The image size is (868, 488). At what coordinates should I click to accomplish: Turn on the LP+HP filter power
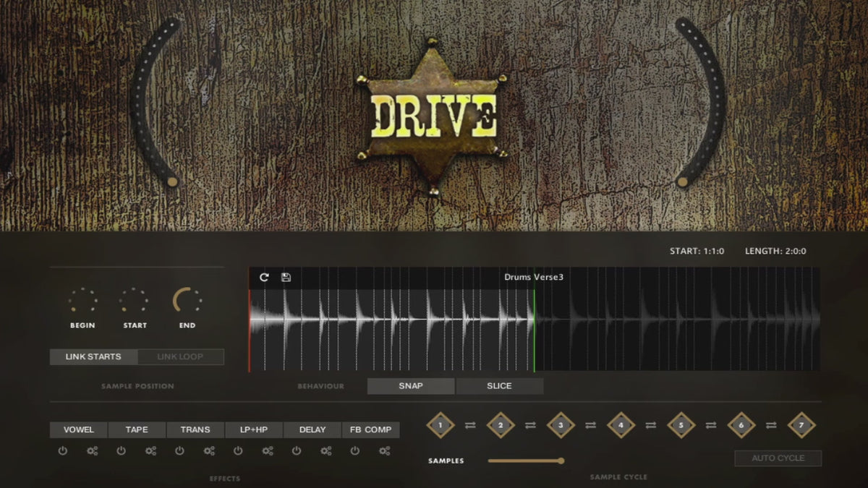238,451
